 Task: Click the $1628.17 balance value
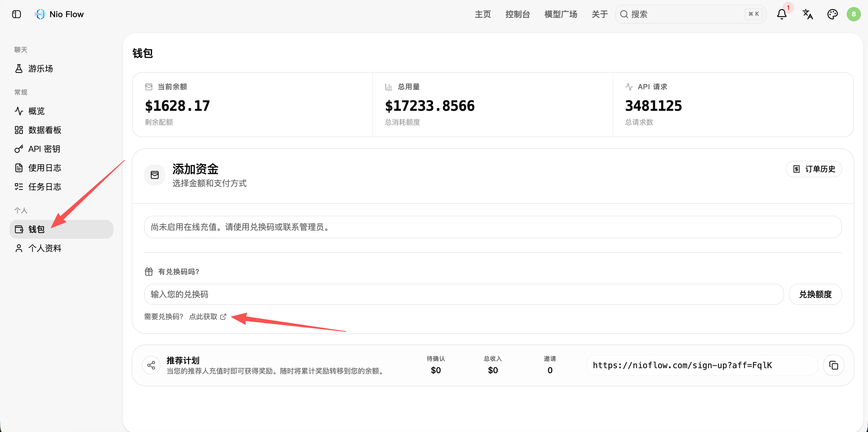coord(177,106)
